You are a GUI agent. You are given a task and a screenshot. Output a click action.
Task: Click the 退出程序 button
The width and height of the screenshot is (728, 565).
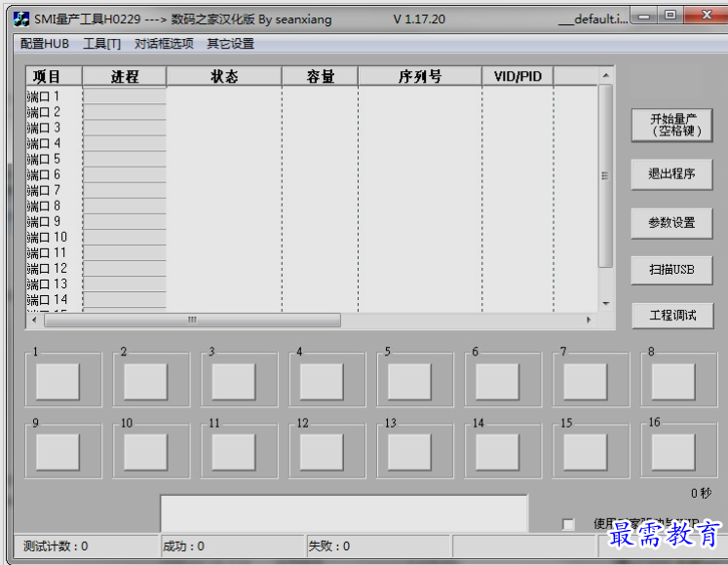click(671, 174)
